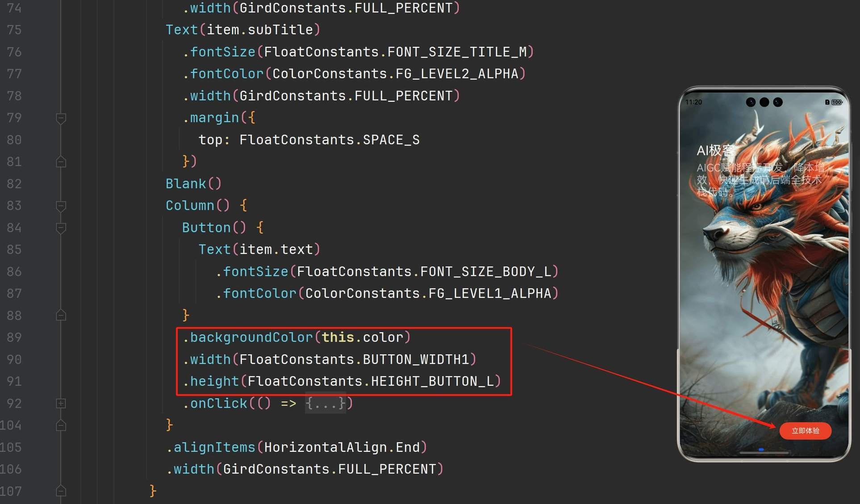Click the battery 100 indicator in phone preview
The width and height of the screenshot is (860, 504).
[x=837, y=102]
